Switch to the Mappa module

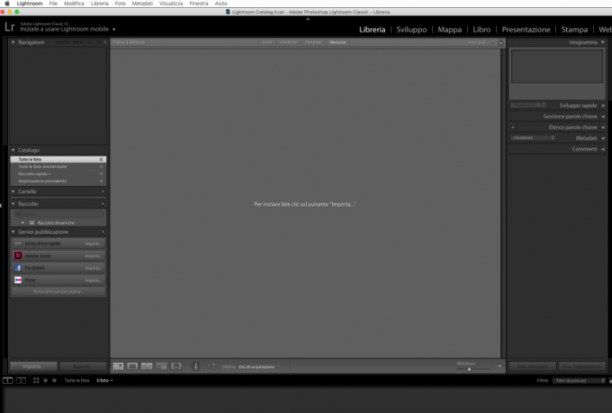449,30
